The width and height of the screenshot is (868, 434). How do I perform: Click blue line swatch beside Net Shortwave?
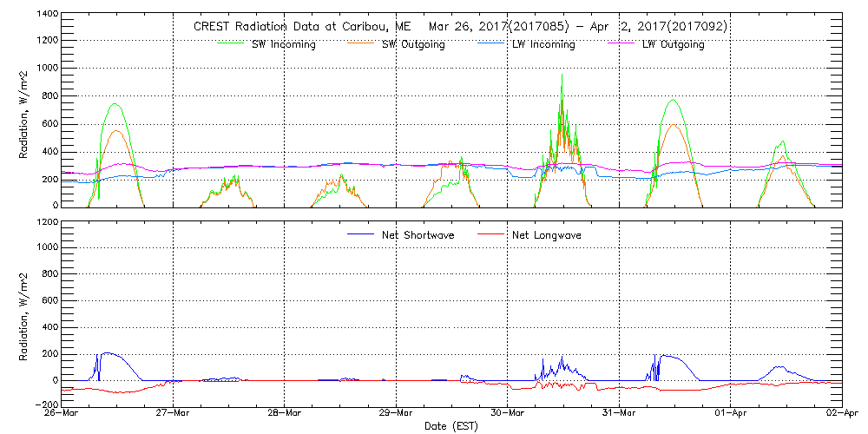coord(362,233)
